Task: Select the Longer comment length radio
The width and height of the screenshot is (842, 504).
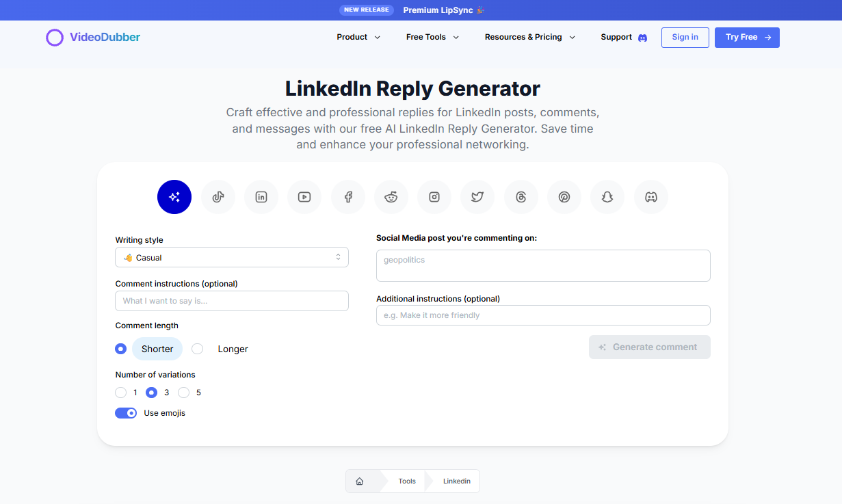Action: tap(198, 349)
